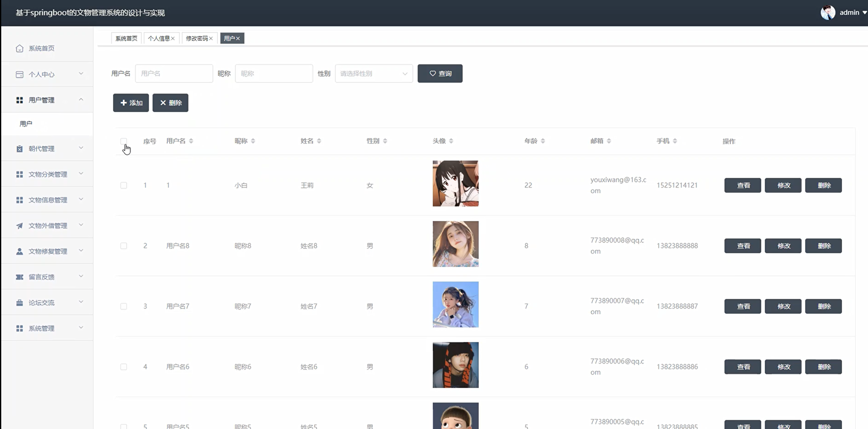Expand 系统管理 chevron
The height and width of the screenshot is (429, 868).
81,328
